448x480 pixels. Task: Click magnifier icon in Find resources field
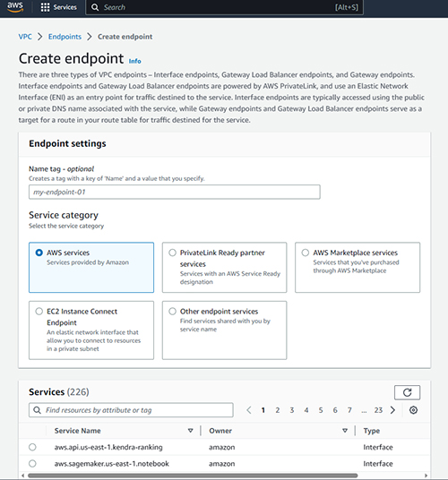coord(37,410)
